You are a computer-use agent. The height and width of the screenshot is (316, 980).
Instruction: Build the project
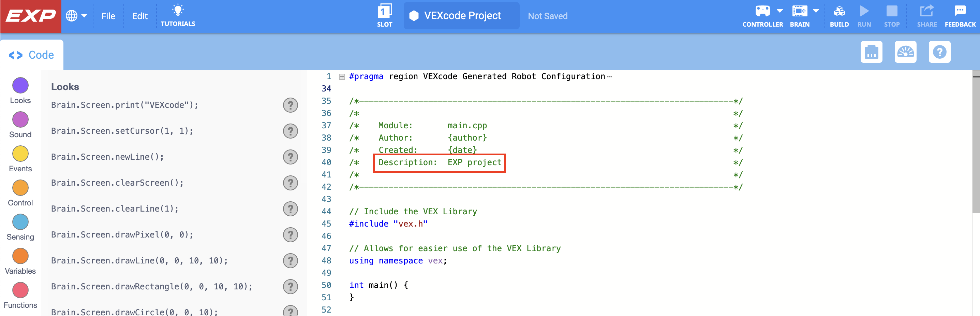840,15
